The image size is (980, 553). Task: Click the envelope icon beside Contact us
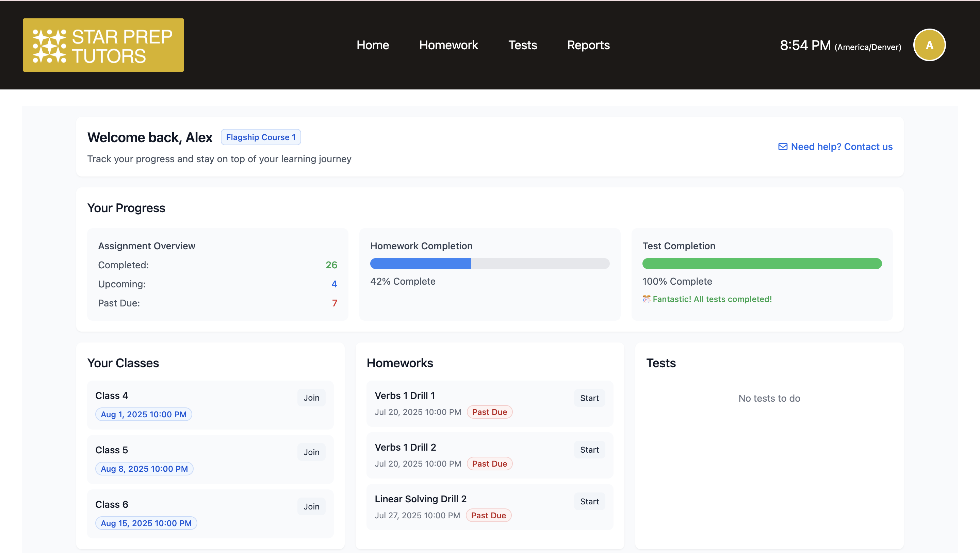click(783, 147)
